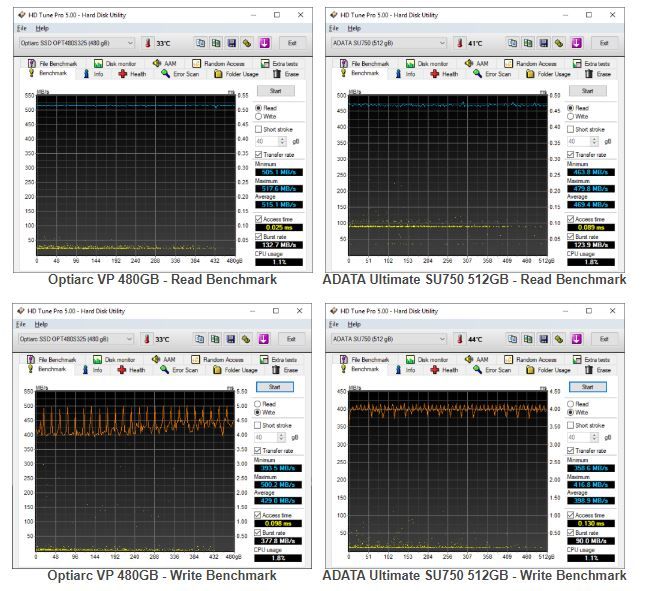Save screenshot floppy icon in Optiarc Read Benchmark window
Viewport: 663px width, 591px height.
[232, 43]
